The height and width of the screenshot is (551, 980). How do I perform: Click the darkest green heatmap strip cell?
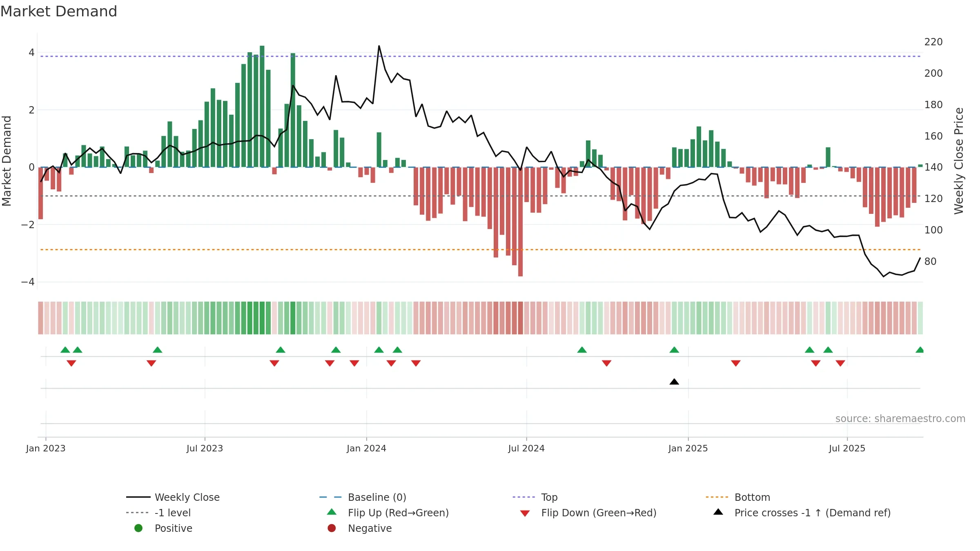click(x=262, y=318)
